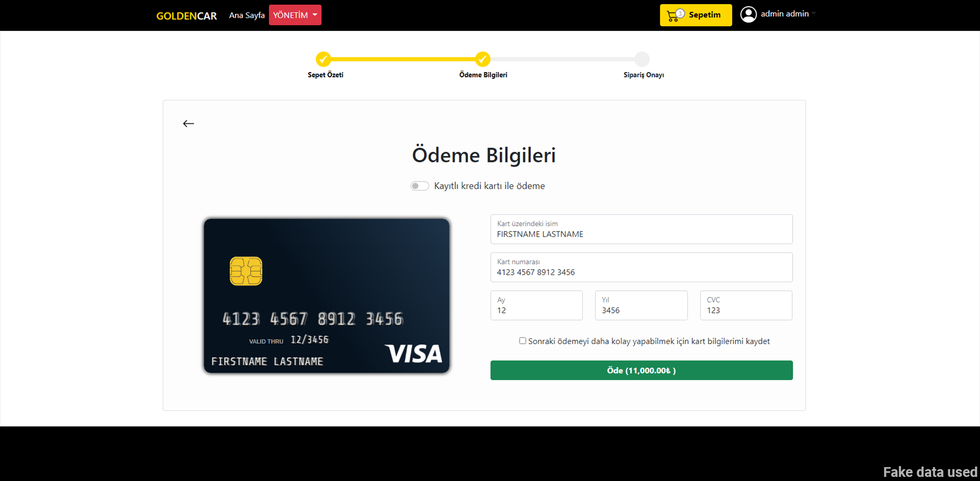Screen dimensions: 980x481
Task: Open the GOLDENCAR home logo link
Action: tap(187, 16)
